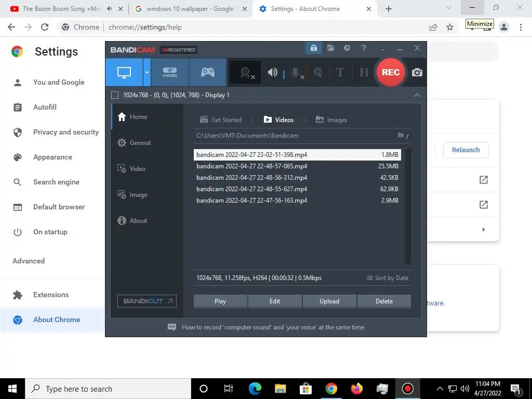Select game recording mode gamepad icon
Viewport: 532px width, 399px height.
pyautogui.click(x=208, y=72)
